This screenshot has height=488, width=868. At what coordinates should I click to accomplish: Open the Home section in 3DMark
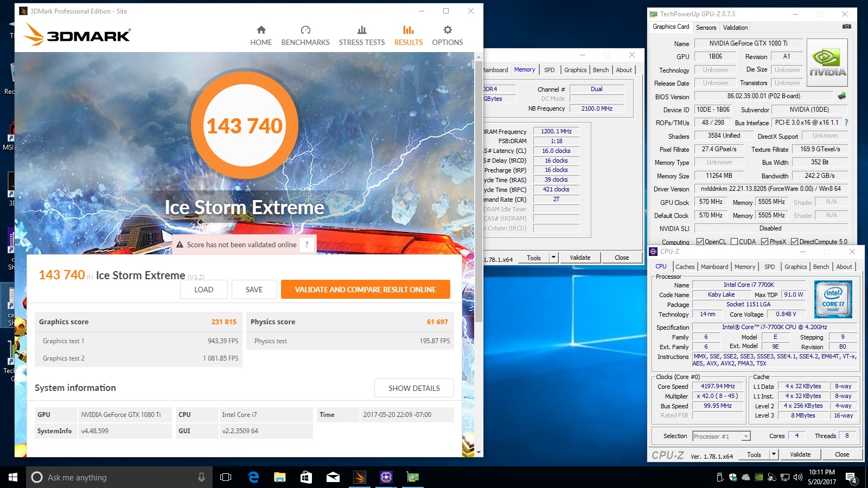coord(261,36)
